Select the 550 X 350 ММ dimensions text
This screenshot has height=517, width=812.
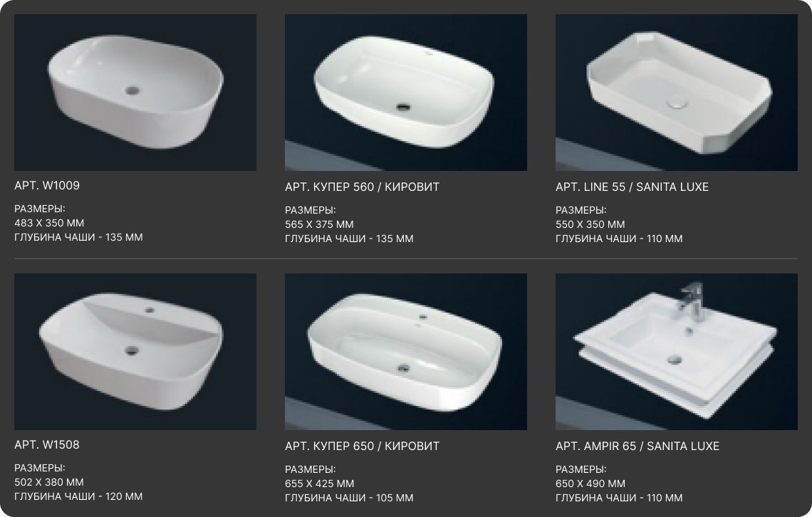click(x=590, y=224)
